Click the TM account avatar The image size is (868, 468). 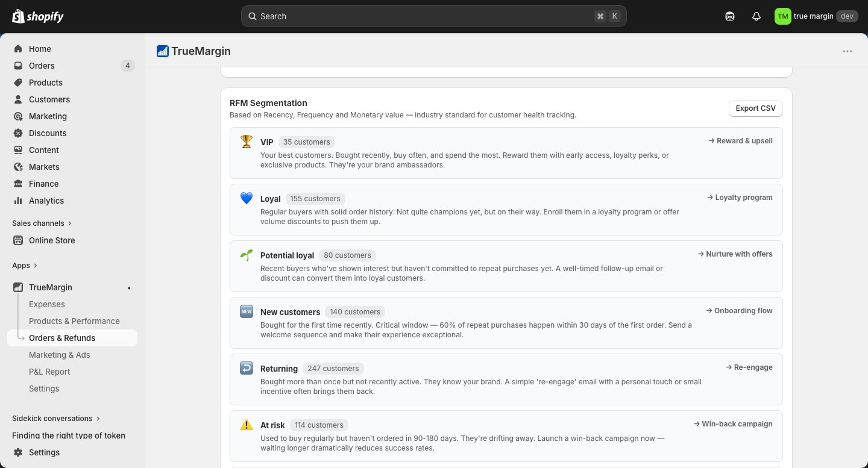[782, 16]
